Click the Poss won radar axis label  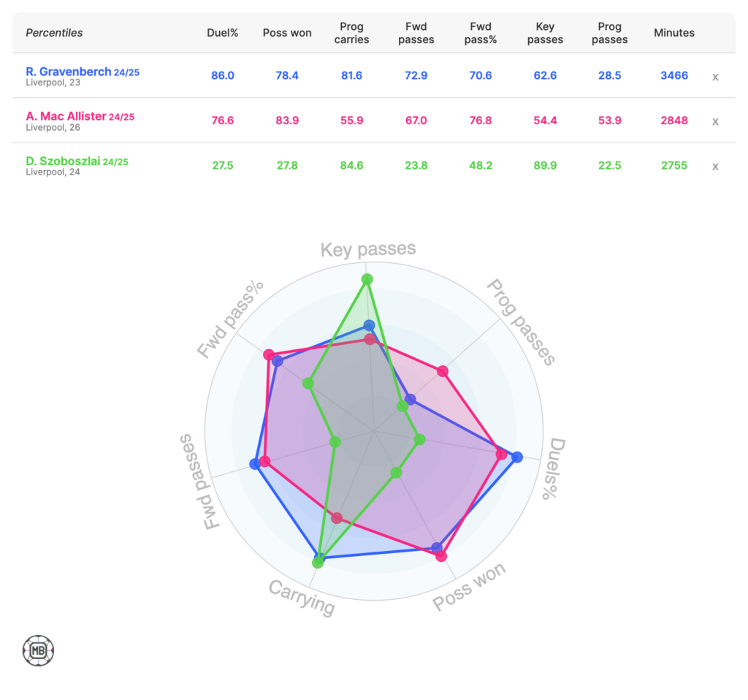click(469, 587)
